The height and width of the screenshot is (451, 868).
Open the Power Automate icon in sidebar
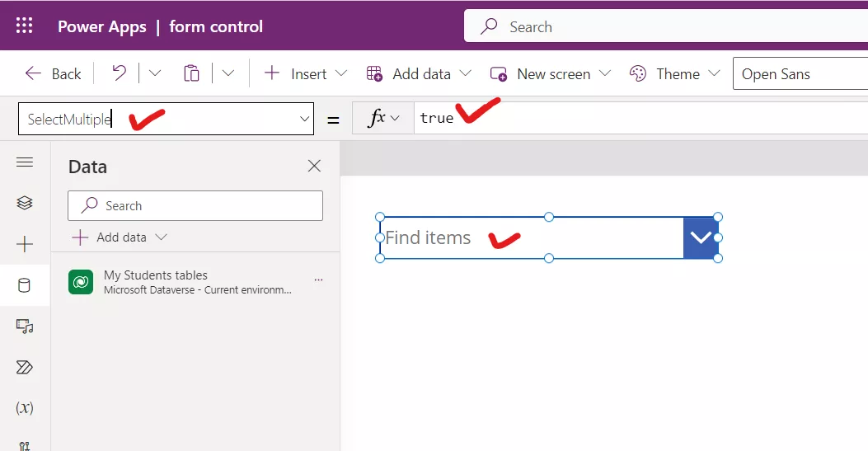(25, 367)
